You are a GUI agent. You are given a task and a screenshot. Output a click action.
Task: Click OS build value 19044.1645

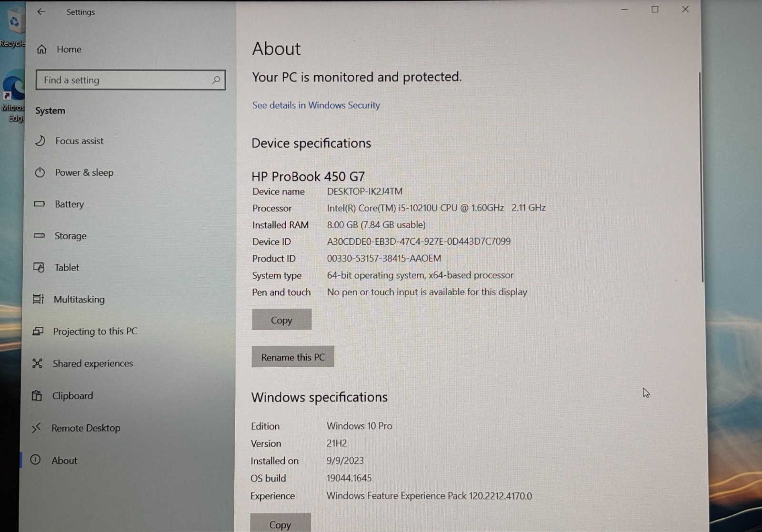(349, 478)
